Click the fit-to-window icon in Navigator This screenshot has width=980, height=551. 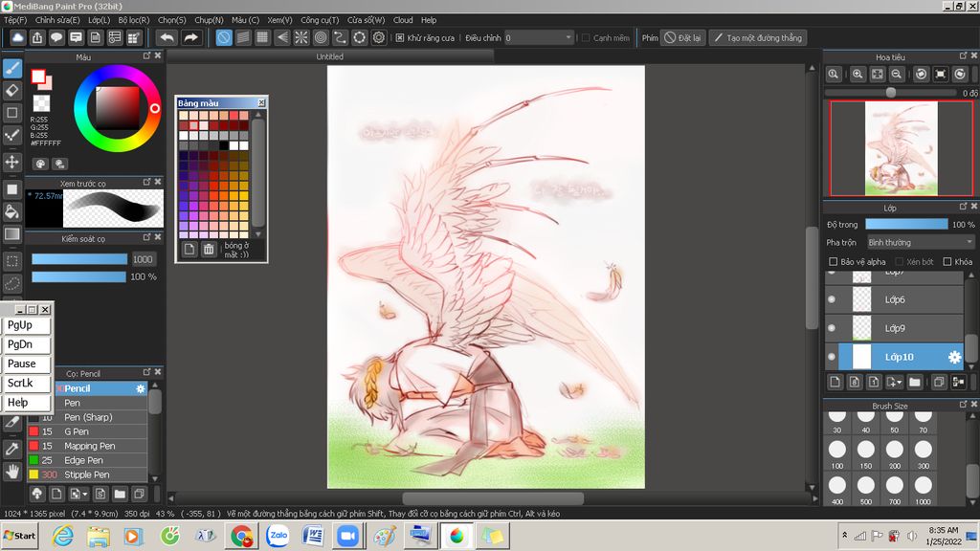878,74
